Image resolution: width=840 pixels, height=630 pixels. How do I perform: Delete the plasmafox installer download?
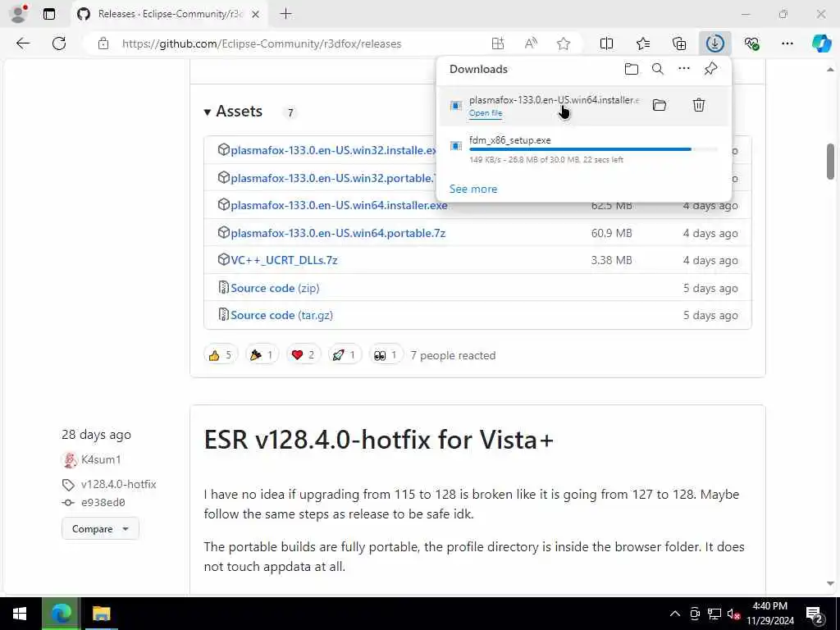click(699, 106)
